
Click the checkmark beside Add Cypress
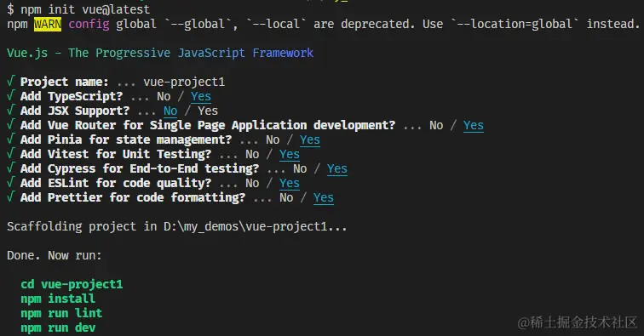coord(11,168)
